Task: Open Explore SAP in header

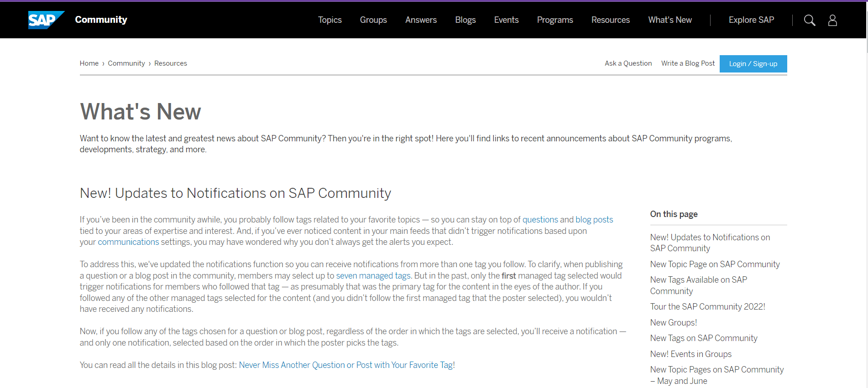Action: pos(751,20)
